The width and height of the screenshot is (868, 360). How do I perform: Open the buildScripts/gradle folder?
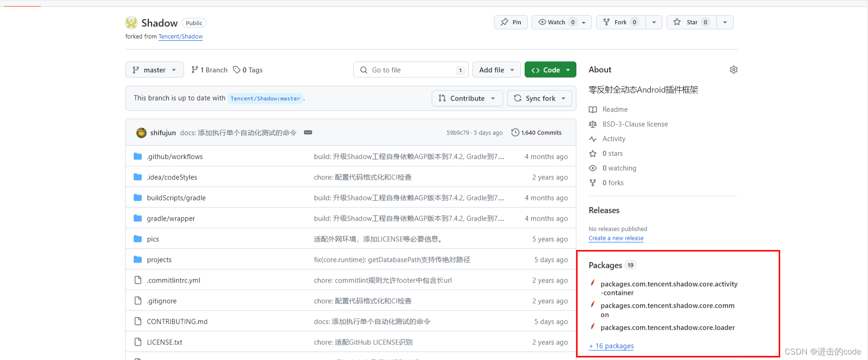(x=176, y=198)
